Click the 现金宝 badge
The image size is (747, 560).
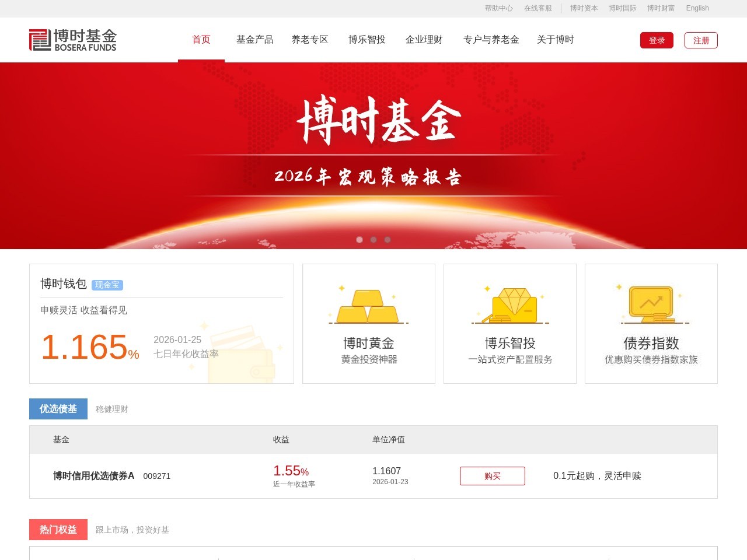click(x=107, y=285)
